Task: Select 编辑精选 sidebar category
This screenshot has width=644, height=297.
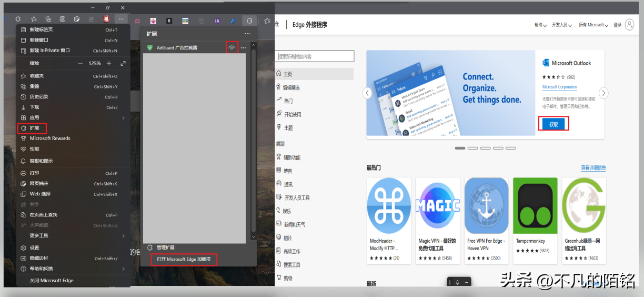Action: coord(291,87)
